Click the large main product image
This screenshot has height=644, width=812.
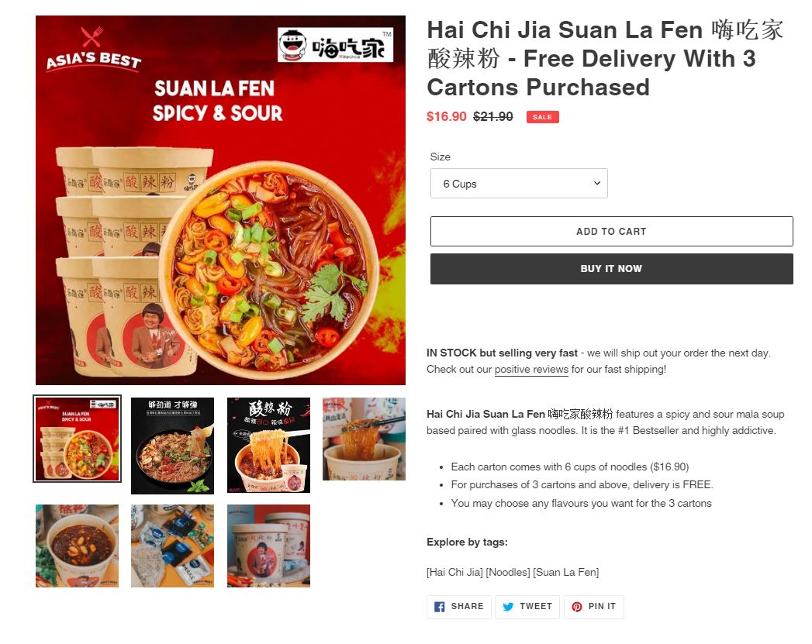point(220,200)
